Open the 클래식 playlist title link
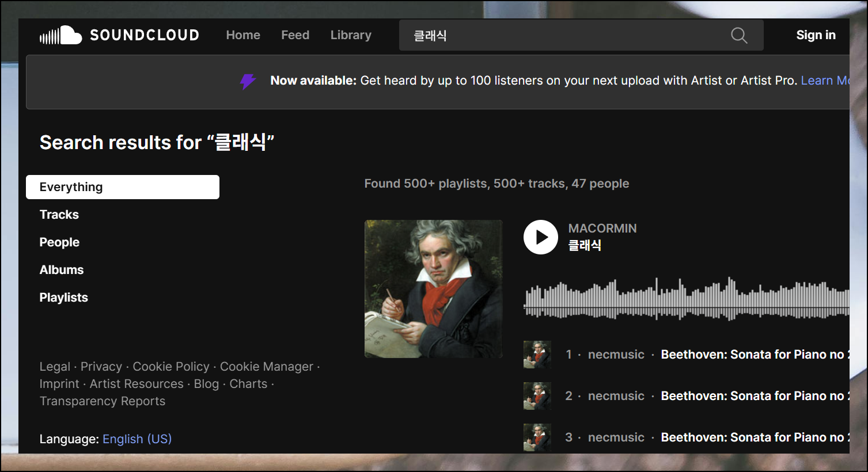868x472 pixels. click(585, 246)
